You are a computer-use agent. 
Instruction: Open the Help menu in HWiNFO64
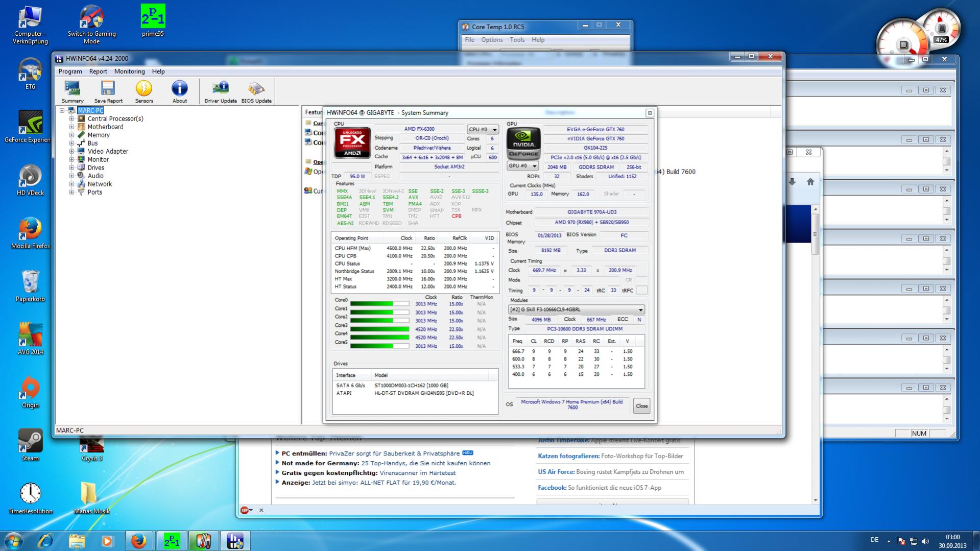[158, 71]
